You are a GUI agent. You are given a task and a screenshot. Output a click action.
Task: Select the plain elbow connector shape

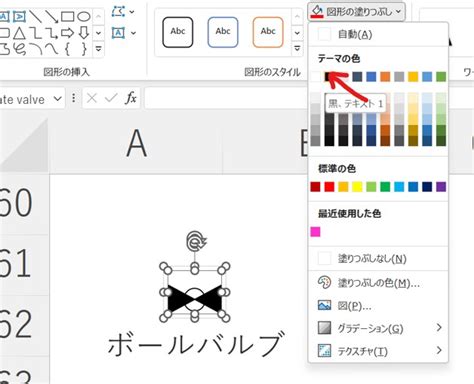click(x=35, y=33)
